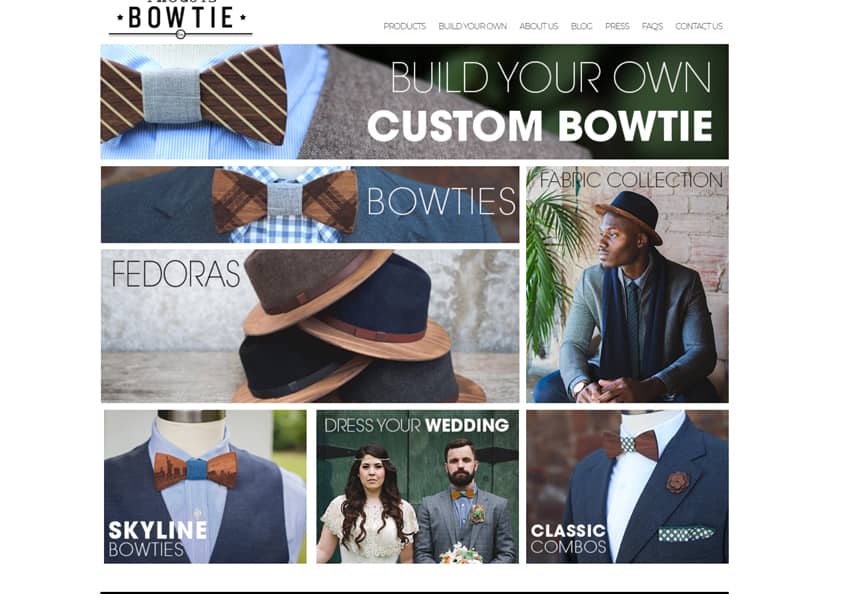Screen dimensions: 850x600
Task: Click the Bowtie logo in header
Action: click(181, 20)
